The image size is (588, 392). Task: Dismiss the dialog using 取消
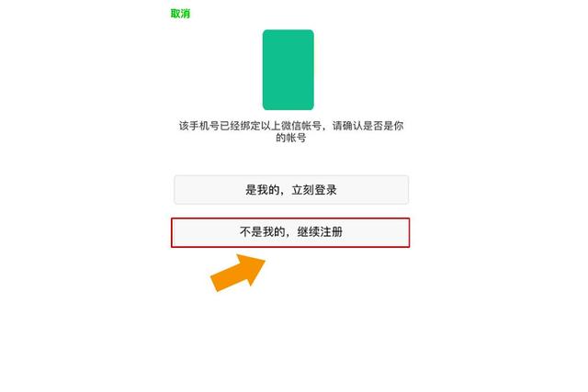[x=180, y=14]
